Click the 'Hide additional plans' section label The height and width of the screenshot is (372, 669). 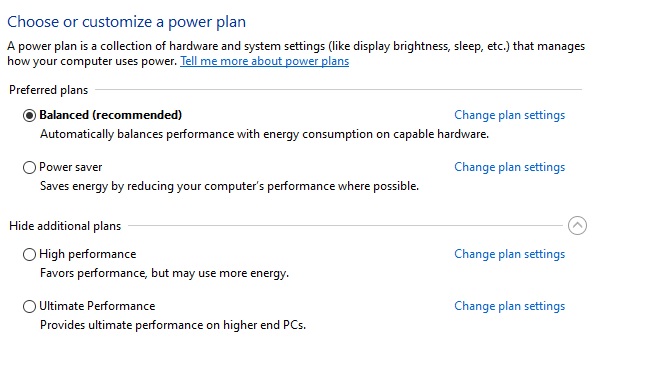pyautogui.click(x=65, y=226)
